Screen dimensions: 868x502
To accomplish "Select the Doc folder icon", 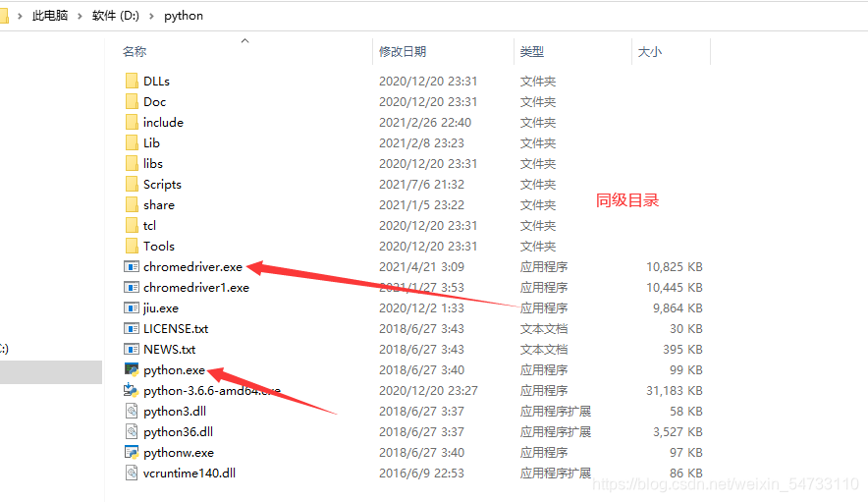I will [132, 101].
